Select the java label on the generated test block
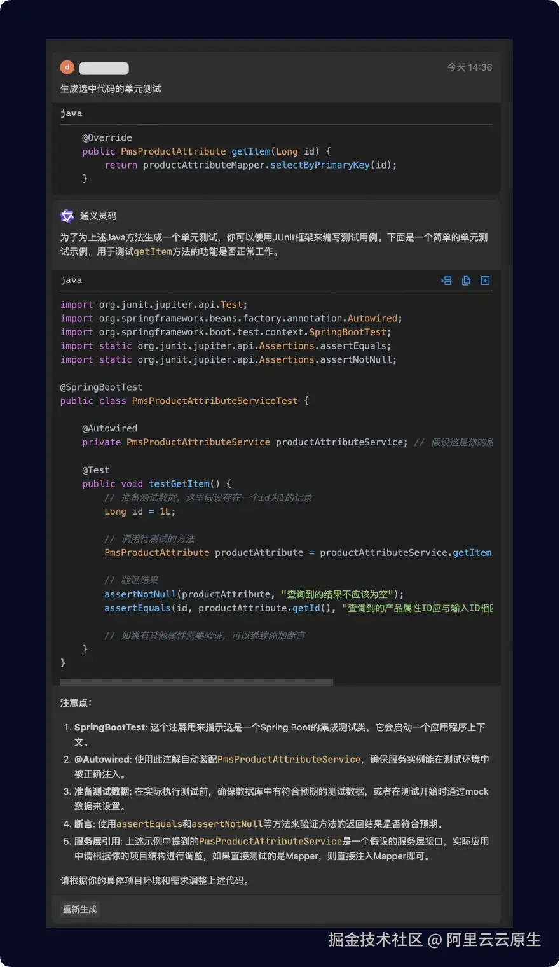 71,280
